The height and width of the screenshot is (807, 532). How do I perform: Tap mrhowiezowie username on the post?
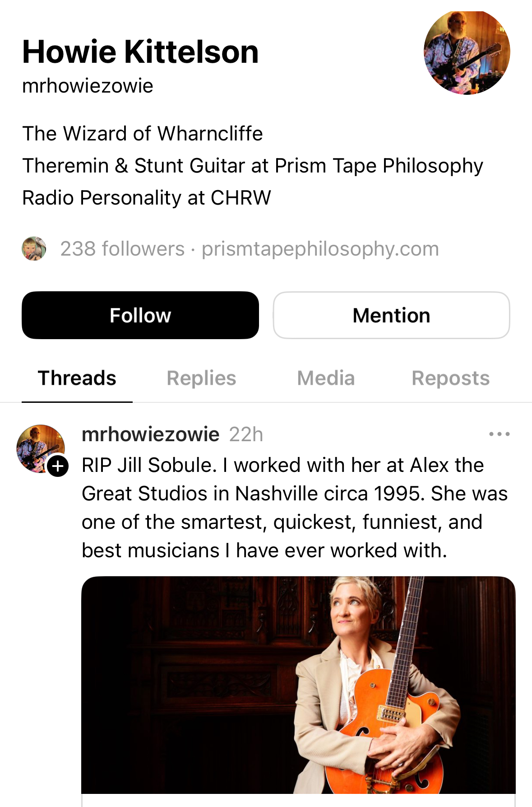(150, 434)
